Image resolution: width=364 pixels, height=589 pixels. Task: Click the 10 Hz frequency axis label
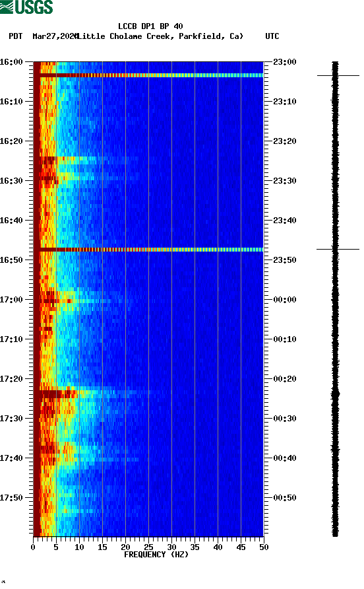[79, 547]
